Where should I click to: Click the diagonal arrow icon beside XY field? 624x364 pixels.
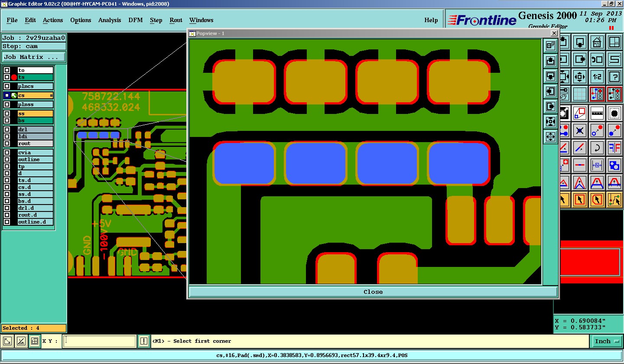pyautogui.click(x=8, y=341)
